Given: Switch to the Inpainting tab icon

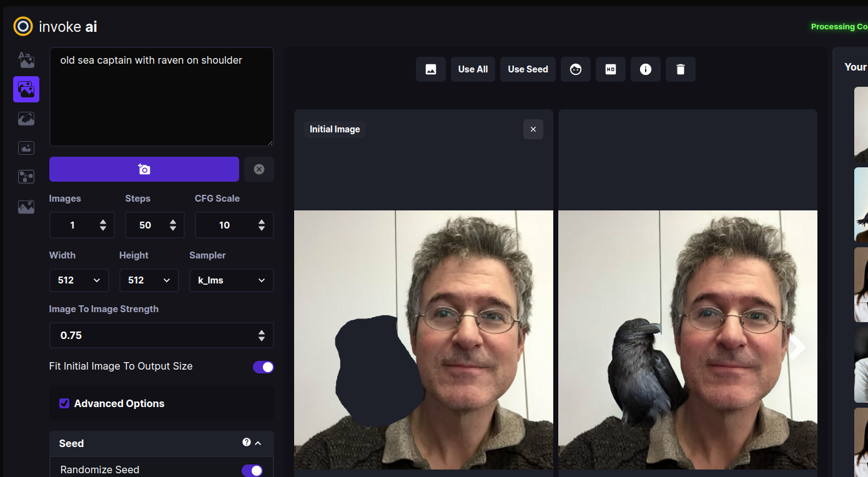Looking at the screenshot, I should [26, 119].
